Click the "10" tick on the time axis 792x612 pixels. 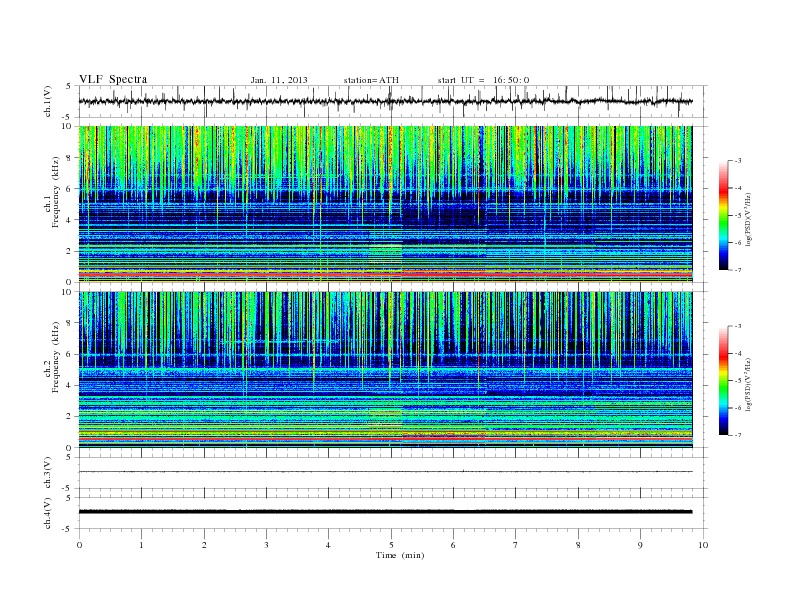[x=703, y=545]
